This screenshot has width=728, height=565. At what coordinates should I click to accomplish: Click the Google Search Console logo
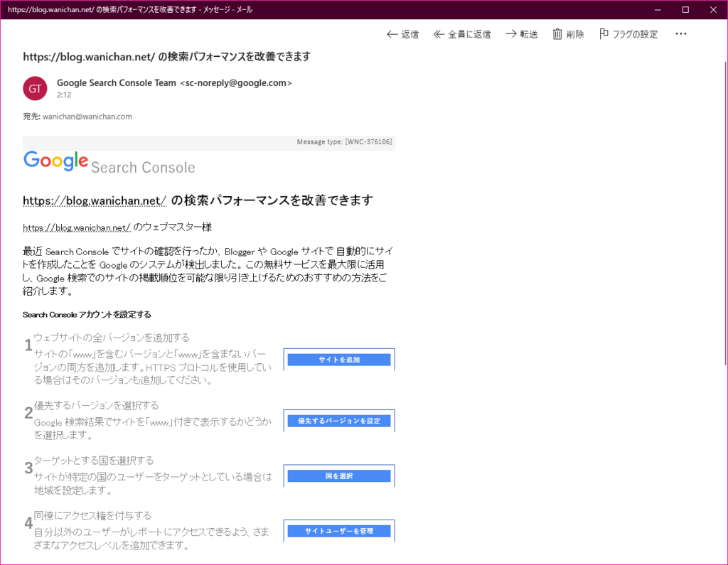point(109,163)
